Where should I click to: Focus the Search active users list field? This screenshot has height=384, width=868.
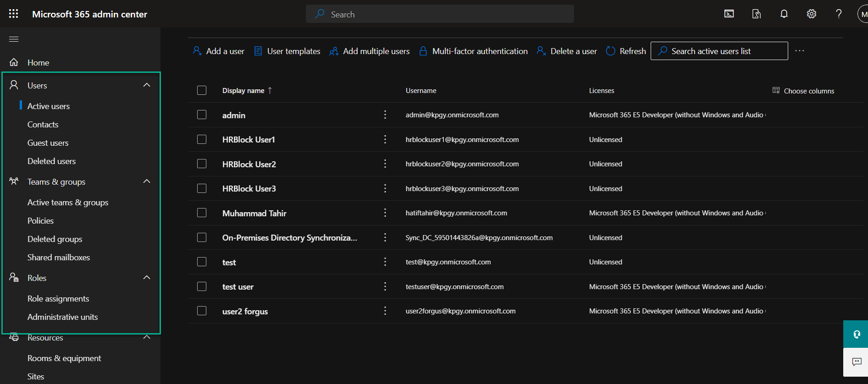pos(719,51)
